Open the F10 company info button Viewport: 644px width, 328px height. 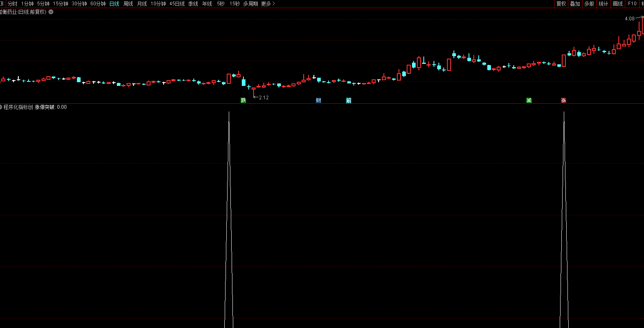[632, 4]
